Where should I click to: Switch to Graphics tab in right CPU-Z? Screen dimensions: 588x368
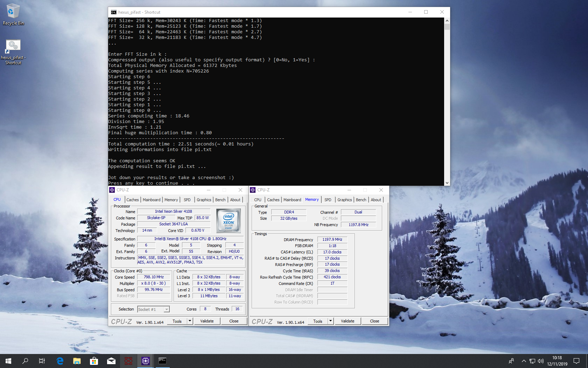(344, 200)
